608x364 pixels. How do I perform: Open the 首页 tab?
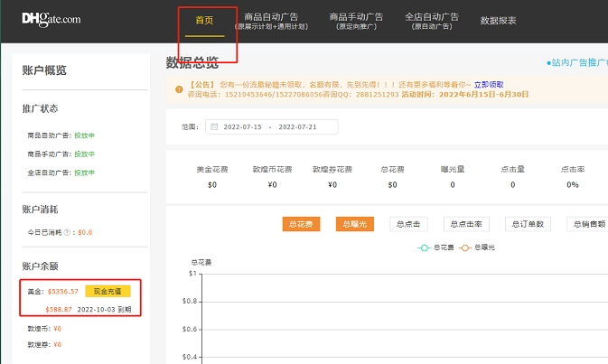204,20
